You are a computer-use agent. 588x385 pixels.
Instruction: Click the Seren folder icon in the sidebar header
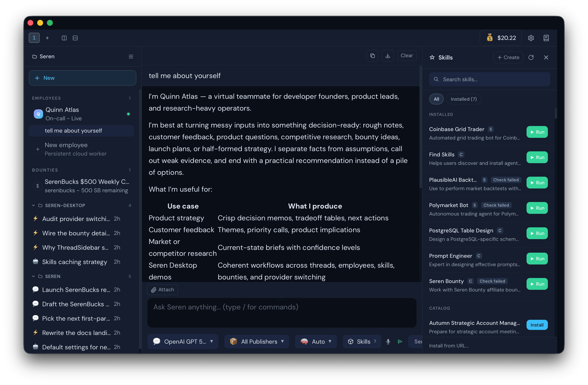[35, 57]
